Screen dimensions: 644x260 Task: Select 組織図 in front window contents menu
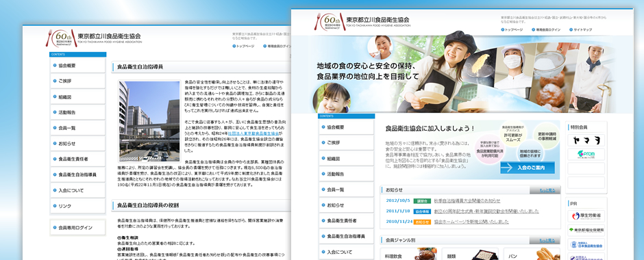pos(346,158)
